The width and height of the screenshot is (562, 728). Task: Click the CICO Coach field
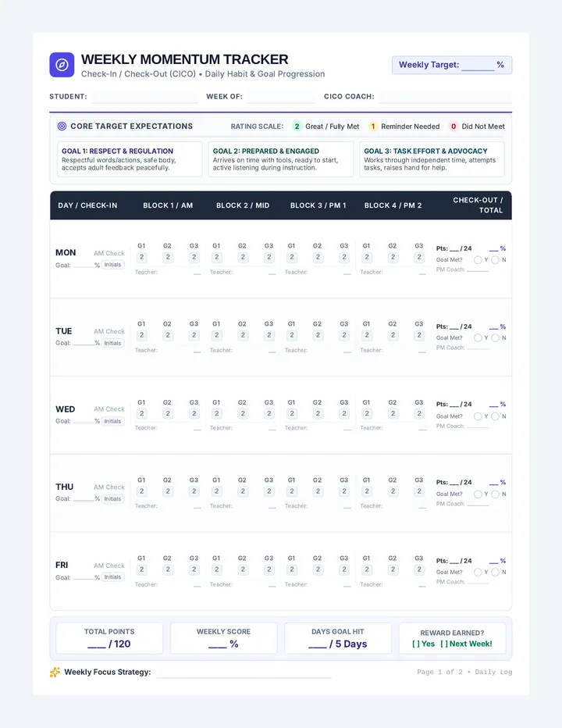445,97
